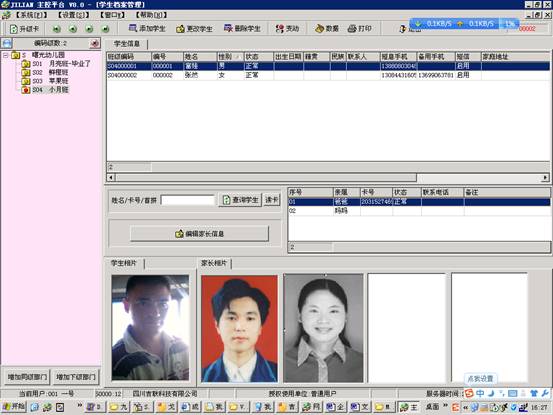Click 点我设置 tooltip link
553x415 pixels.
click(x=480, y=379)
